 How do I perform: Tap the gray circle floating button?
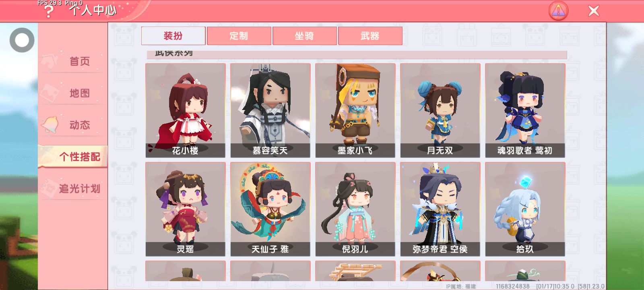[22, 40]
